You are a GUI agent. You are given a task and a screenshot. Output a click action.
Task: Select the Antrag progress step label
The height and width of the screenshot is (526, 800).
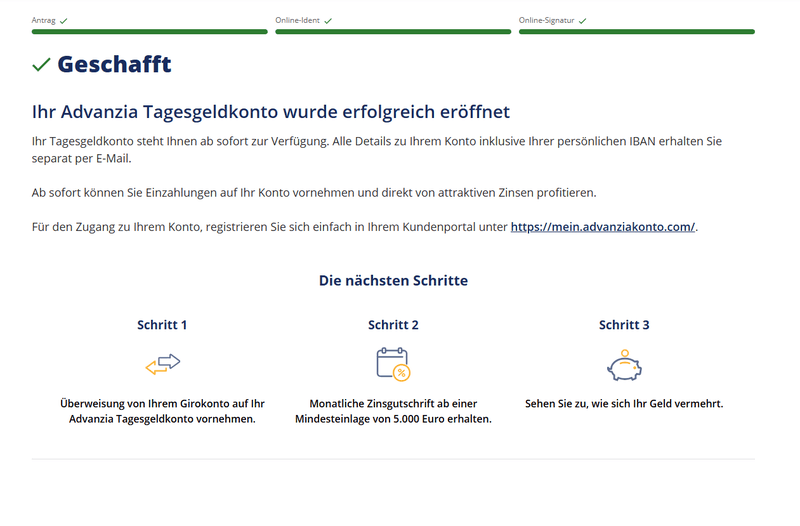(x=43, y=20)
